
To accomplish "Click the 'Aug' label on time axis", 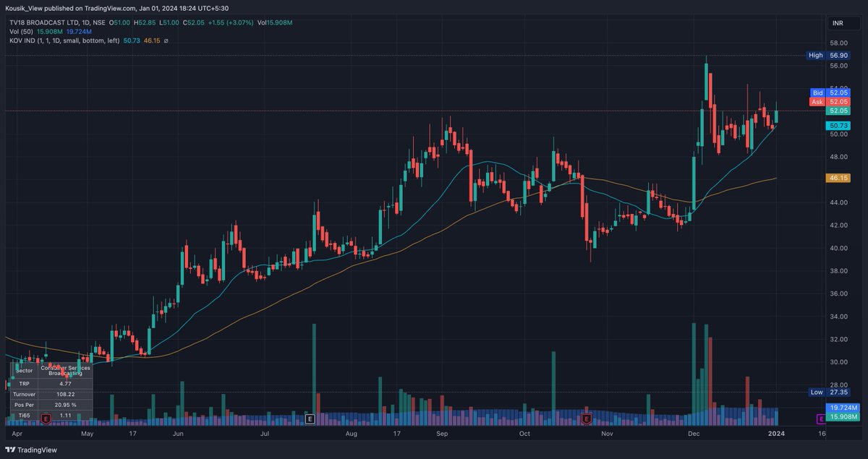I will click(352, 433).
